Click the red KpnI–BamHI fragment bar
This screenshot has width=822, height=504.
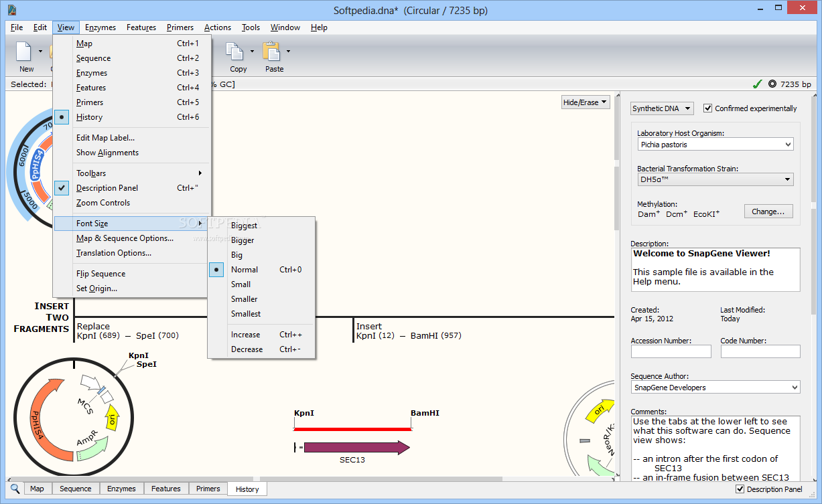click(x=352, y=428)
